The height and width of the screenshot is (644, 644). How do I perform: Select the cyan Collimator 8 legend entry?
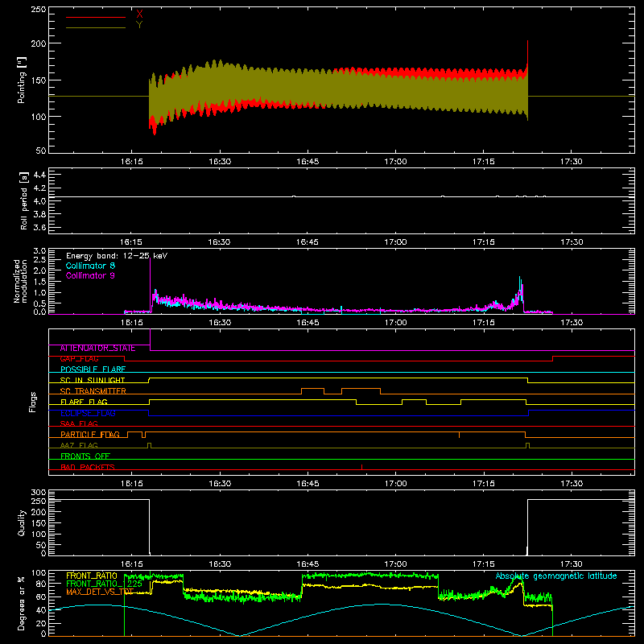(90, 266)
